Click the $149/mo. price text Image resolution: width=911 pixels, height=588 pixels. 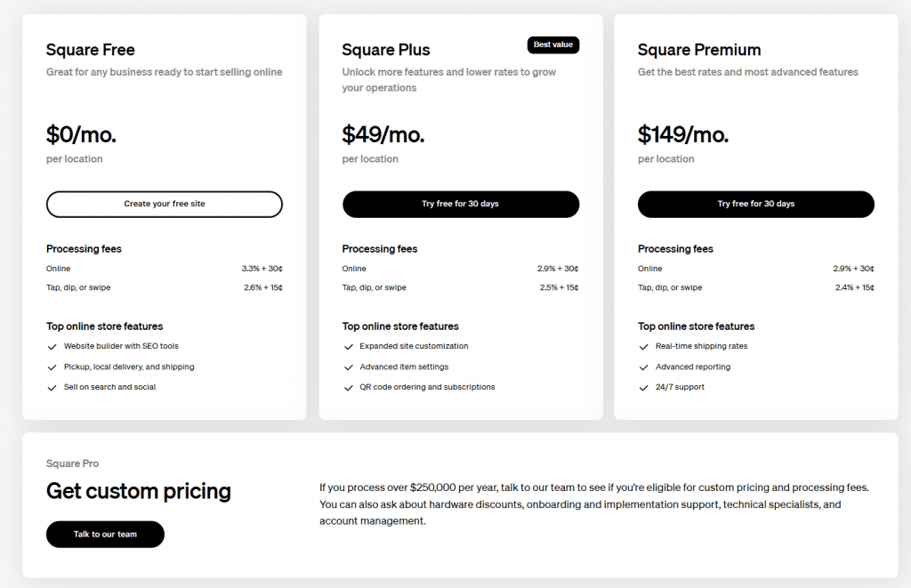(x=683, y=135)
